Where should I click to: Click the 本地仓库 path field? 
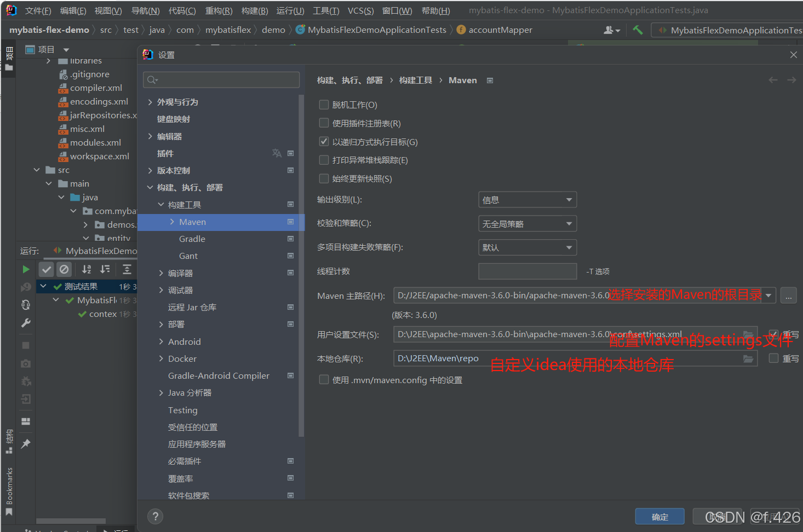tap(575, 358)
